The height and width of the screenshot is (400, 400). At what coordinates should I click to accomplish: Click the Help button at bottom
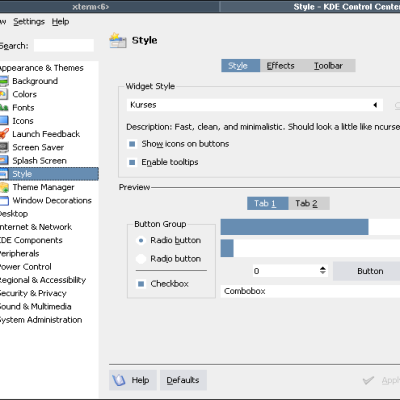click(133, 380)
